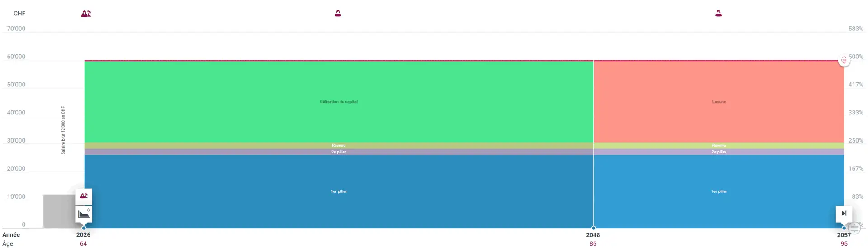
Task: Click the age value 86
Action: (x=593, y=244)
